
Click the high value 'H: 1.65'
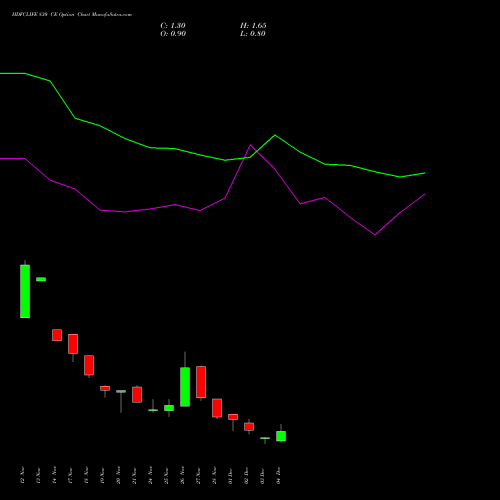tap(253, 26)
